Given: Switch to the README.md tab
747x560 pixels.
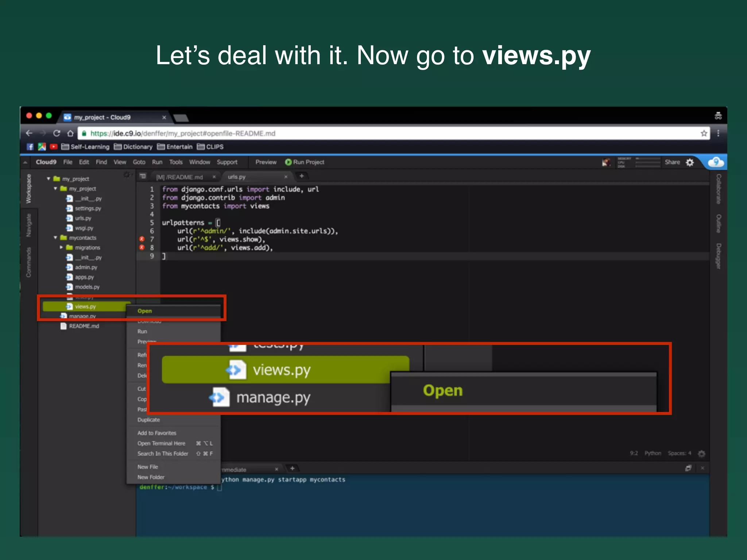Looking at the screenshot, I should [180, 177].
